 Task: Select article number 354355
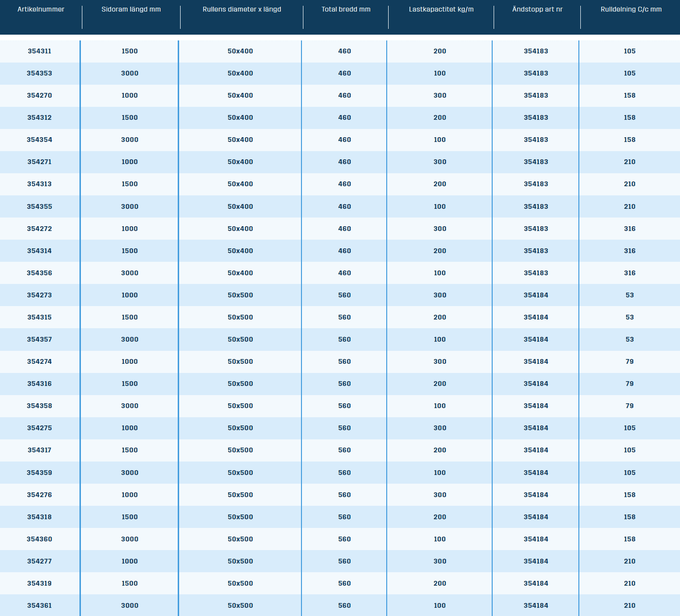pyautogui.click(x=39, y=206)
